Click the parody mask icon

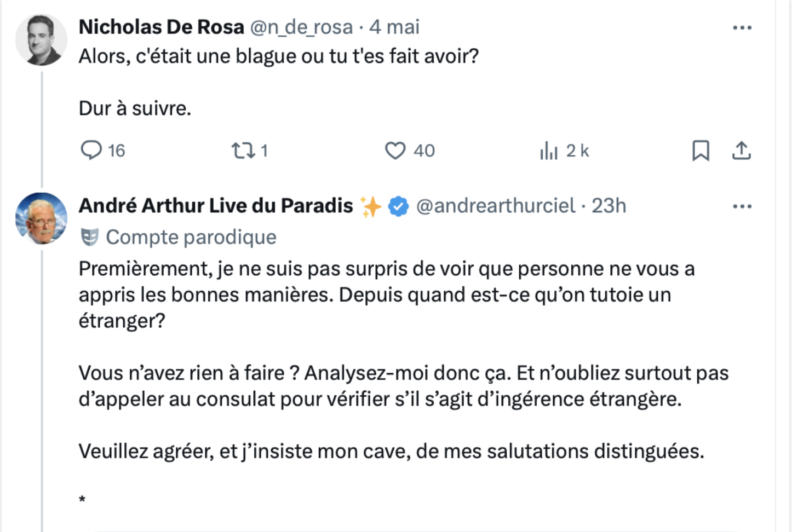click(89, 237)
